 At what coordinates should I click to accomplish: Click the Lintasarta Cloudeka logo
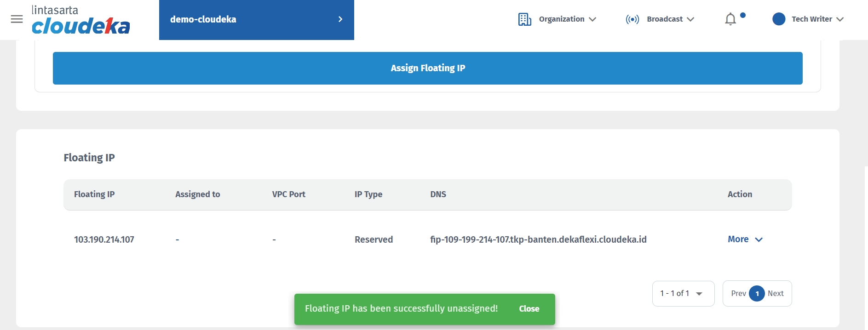click(x=80, y=20)
